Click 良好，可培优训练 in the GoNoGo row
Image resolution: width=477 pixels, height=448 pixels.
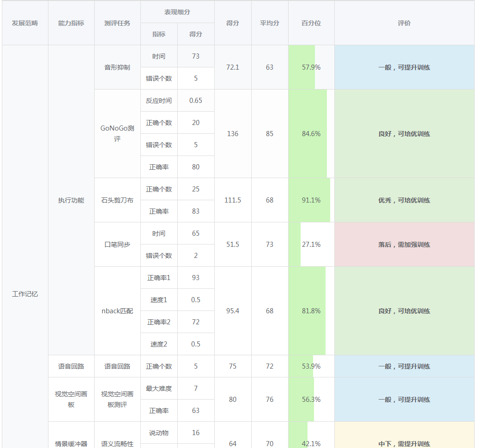[x=405, y=133]
